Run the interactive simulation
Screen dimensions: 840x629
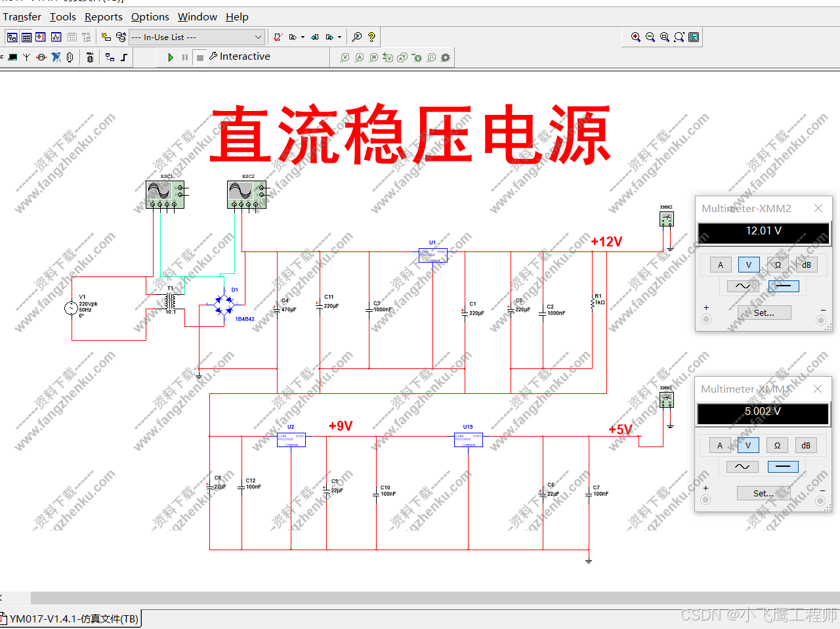170,57
